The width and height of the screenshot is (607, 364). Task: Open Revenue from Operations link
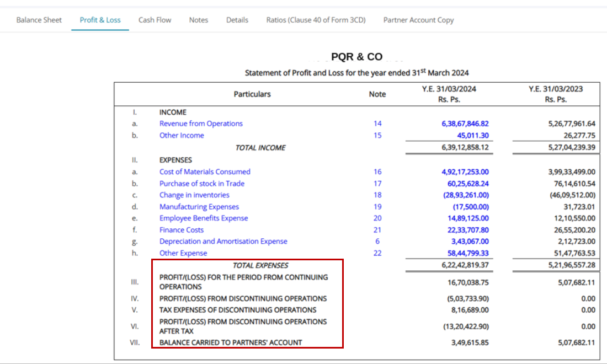point(201,124)
